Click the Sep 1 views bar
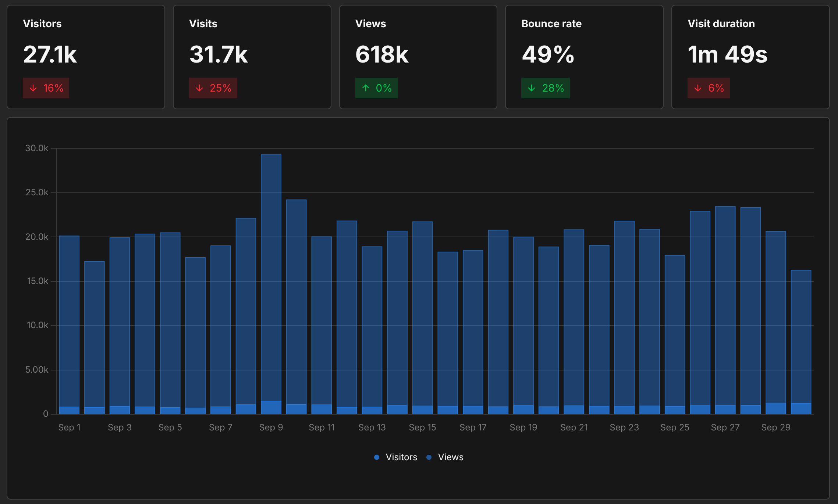The width and height of the screenshot is (838, 504). pyautogui.click(x=69, y=321)
